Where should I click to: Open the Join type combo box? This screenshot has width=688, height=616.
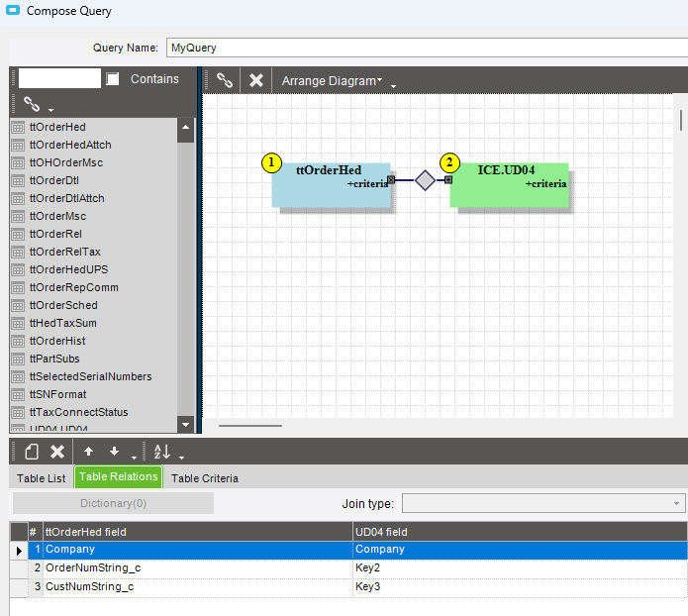click(541, 503)
